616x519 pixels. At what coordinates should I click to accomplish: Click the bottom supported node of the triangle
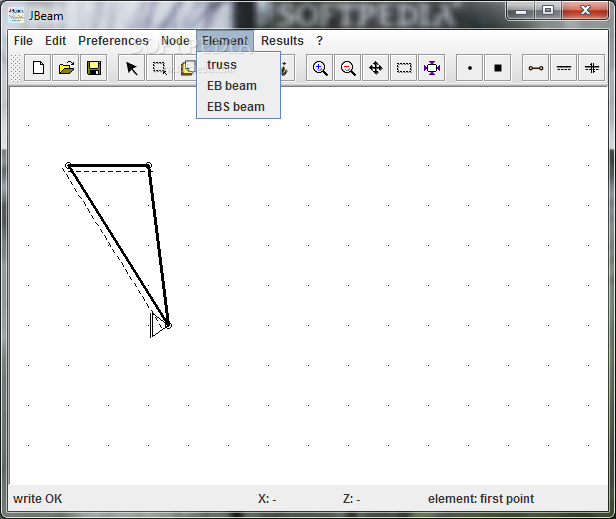coord(168,325)
